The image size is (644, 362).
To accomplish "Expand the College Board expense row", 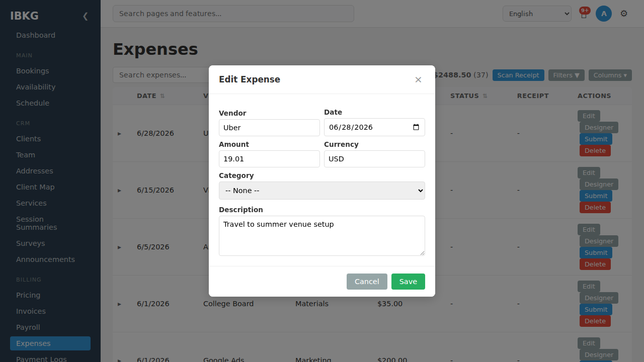I will 120,304.
